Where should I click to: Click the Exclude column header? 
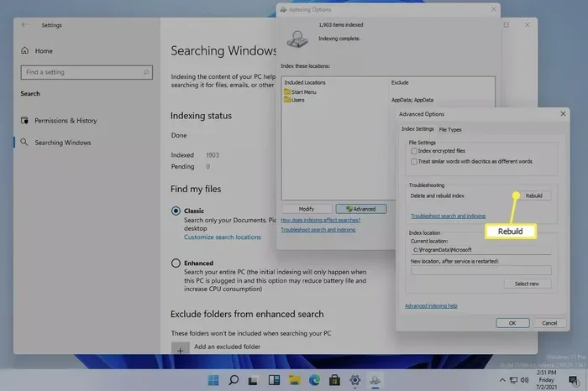(x=400, y=82)
